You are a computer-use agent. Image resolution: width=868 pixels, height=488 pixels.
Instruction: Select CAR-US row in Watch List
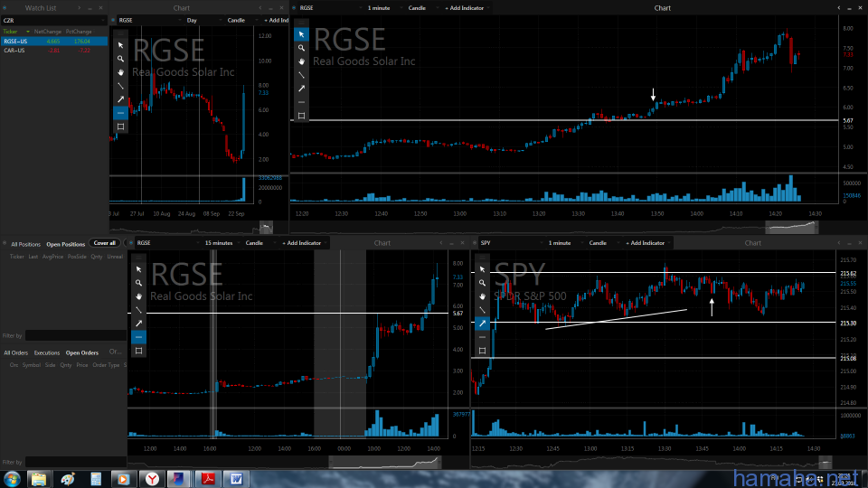tap(53, 51)
